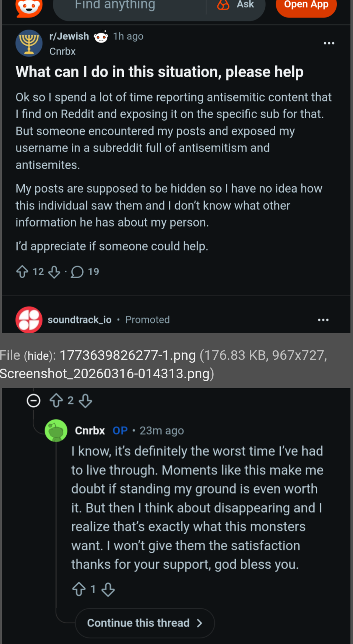Tap the Open App button
353x644 pixels.
click(306, 6)
